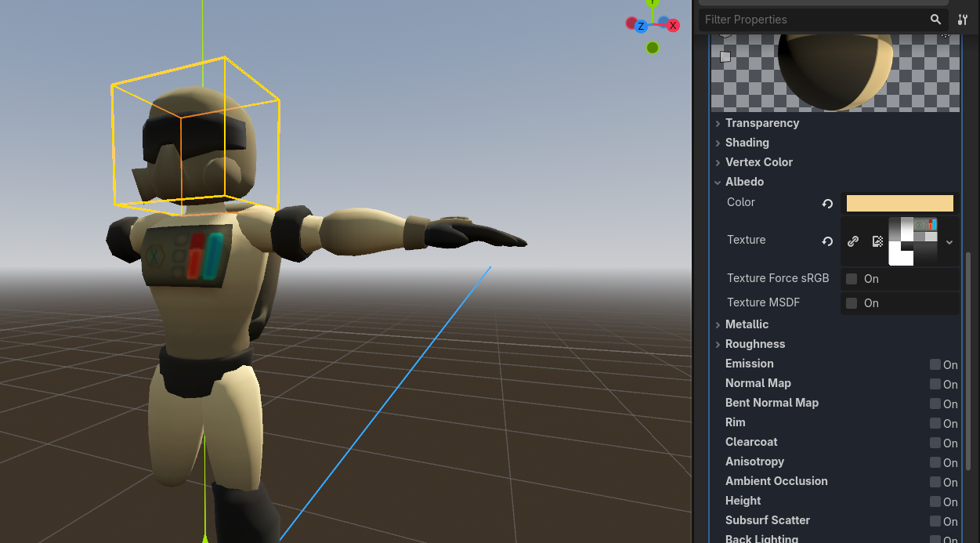Select the Texture Force sRGB label

click(x=778, y=278)
